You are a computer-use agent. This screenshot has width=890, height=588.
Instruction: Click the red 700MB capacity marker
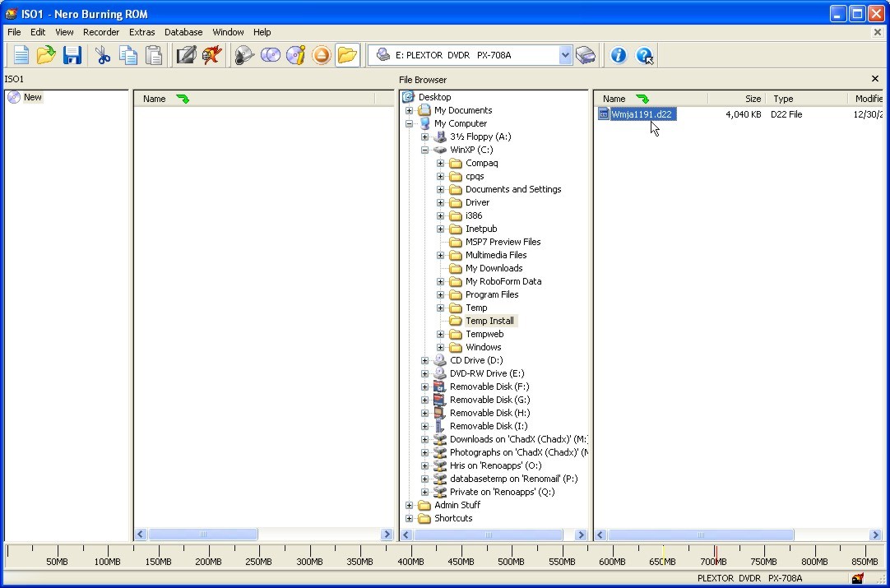[x=716, y=554]
